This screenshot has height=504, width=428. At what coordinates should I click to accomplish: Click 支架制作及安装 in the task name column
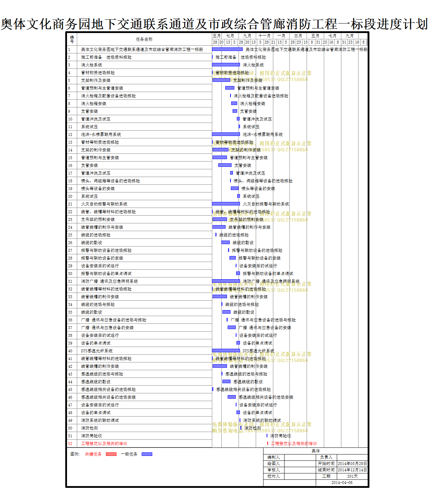pyautogui.click(x=96, y=80)
